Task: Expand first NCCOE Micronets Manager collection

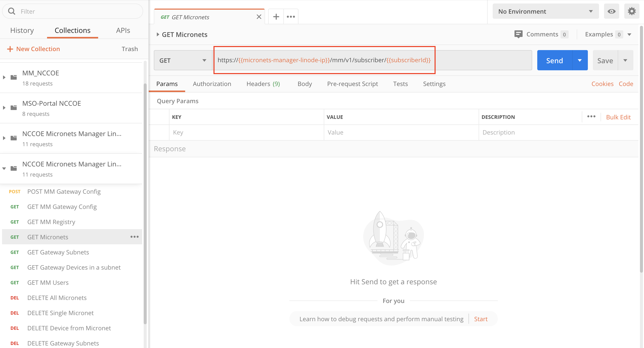Action: (x=4, y=138)
